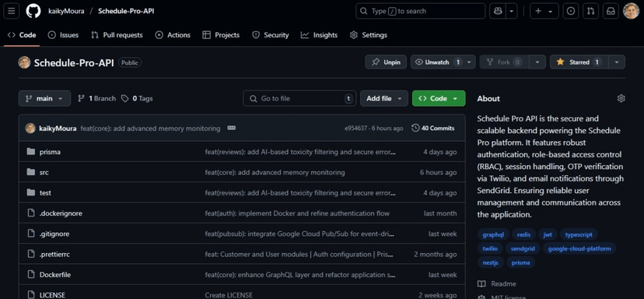Click the Dockerfile row file icon

[31, 274]
